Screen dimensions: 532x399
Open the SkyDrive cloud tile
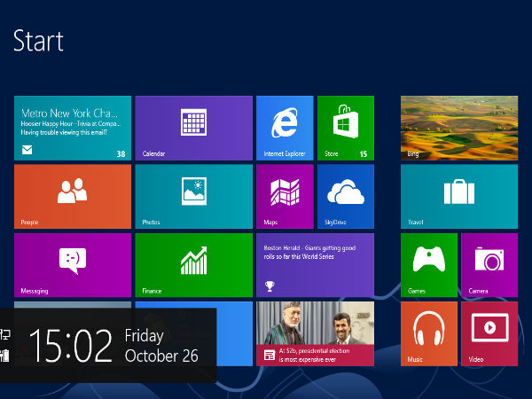pos(346,197)
